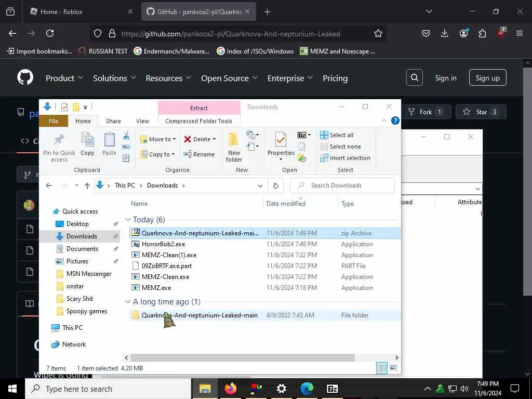Switch to the View ribbon tab
The width and height of the screenshot is (532, 399).
point(142,121)
